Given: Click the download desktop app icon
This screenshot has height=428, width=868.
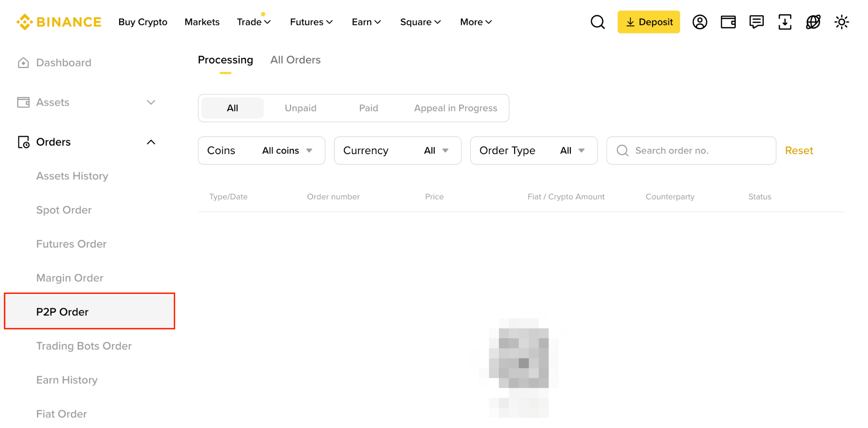Looking at the screenshot, I should (x=785, y=22).
